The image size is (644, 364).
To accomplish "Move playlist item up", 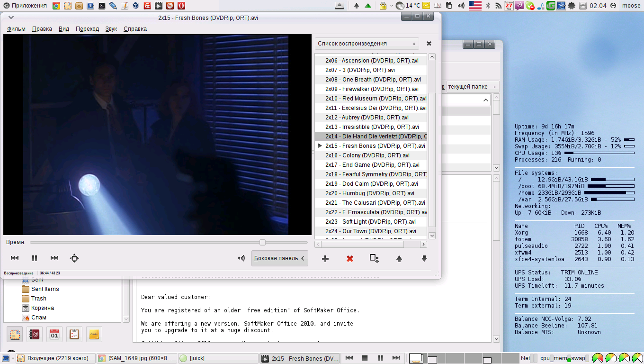I will (399, 259).
